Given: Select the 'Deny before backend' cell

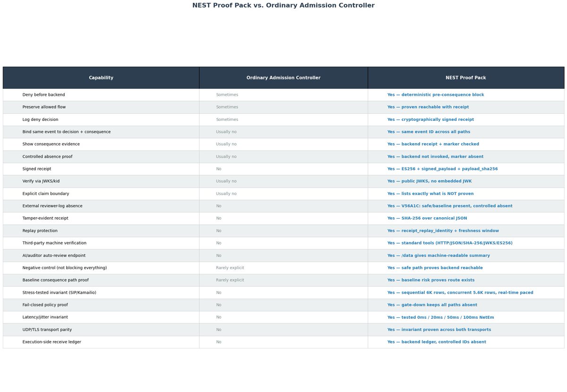Looking at the screenshot, I should [101, 95].
